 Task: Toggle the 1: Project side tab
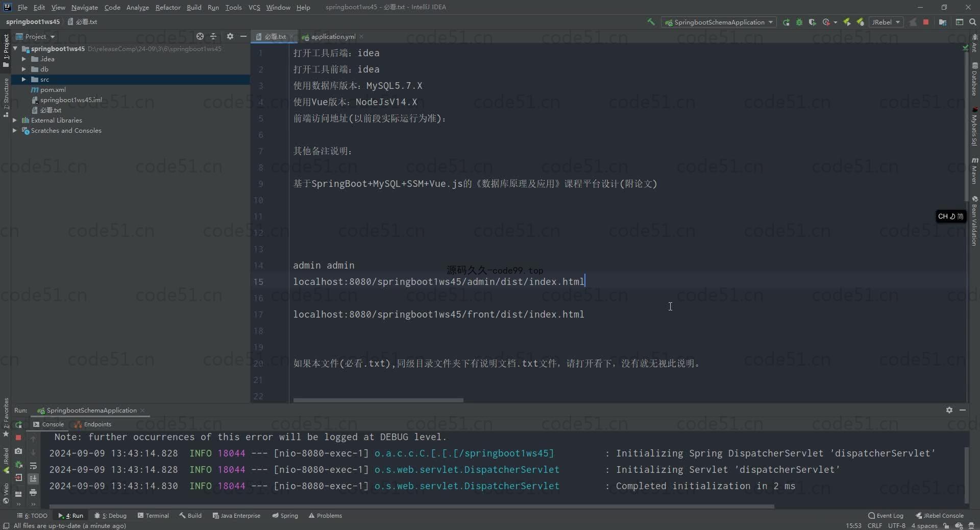coord(6,51)
